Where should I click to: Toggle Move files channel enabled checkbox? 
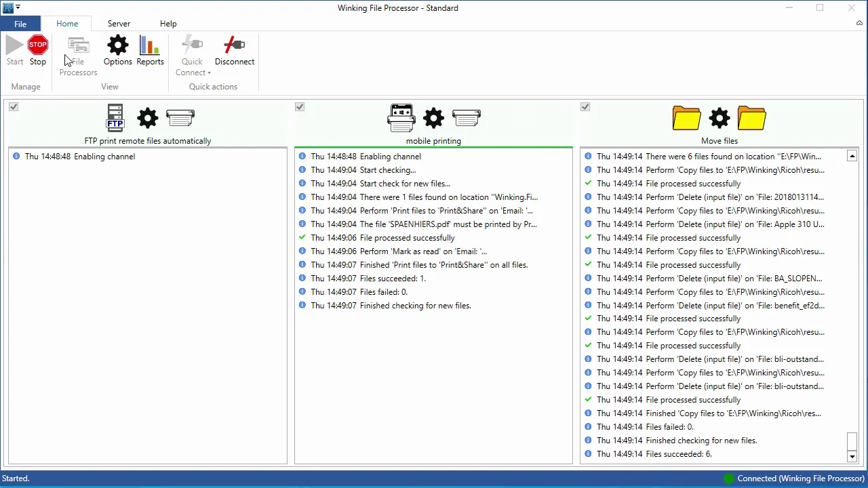tap(585, 106)
